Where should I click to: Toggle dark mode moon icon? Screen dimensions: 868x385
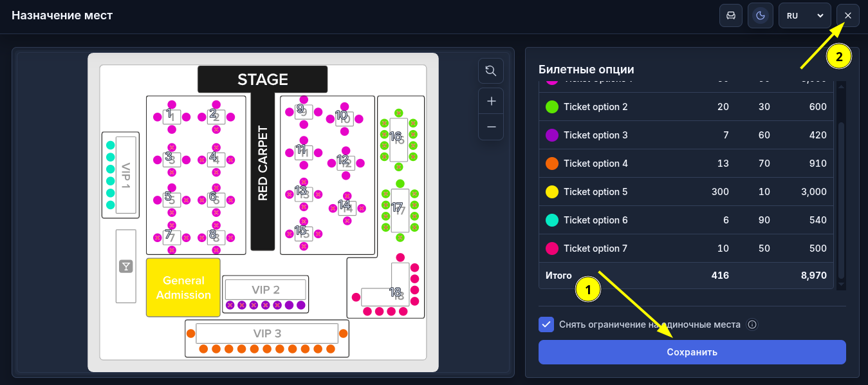coord(761,15)
